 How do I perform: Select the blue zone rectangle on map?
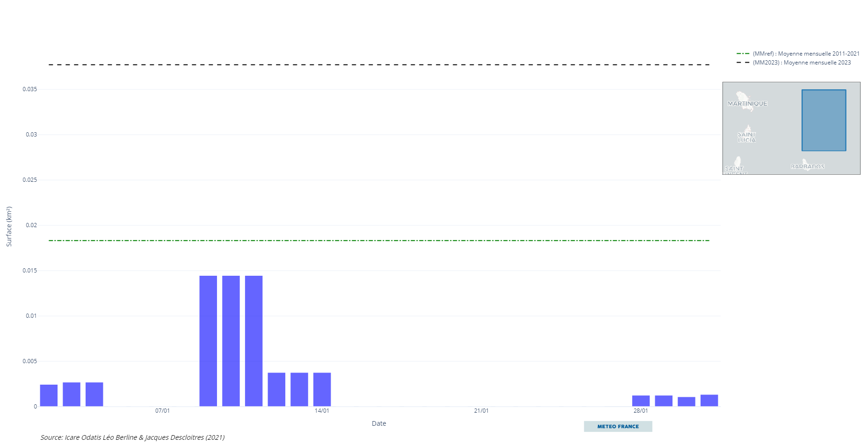[824, 120]
